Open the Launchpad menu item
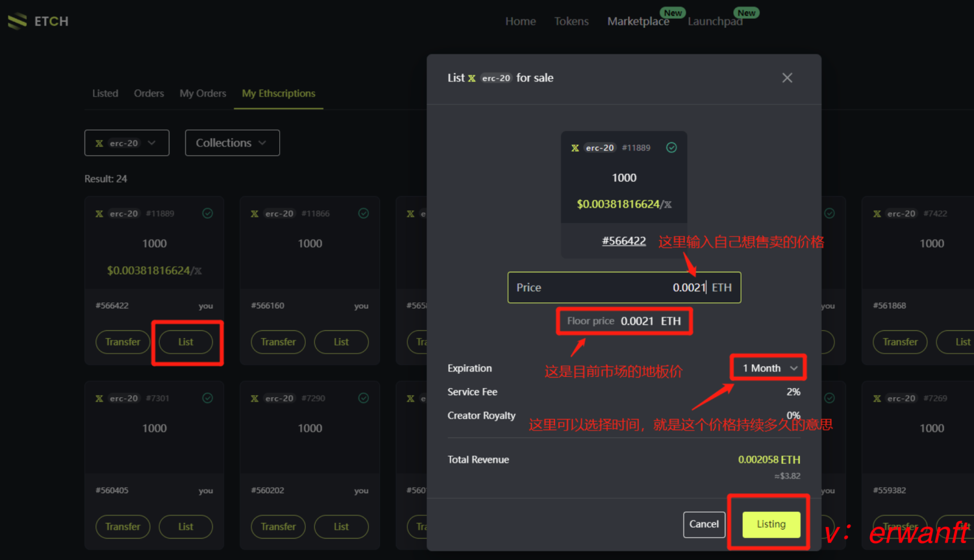The height and width of the screenshot is (560, 974). point(715,21)
